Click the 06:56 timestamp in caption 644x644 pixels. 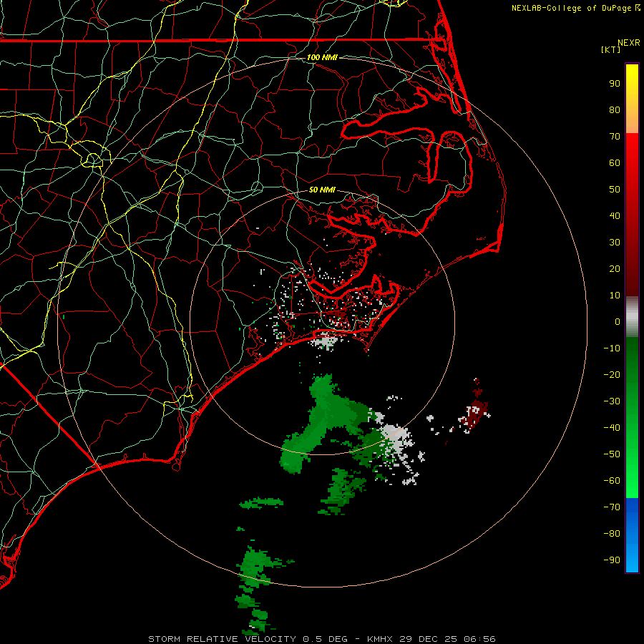pyautogui.click(x=479, y=639)
